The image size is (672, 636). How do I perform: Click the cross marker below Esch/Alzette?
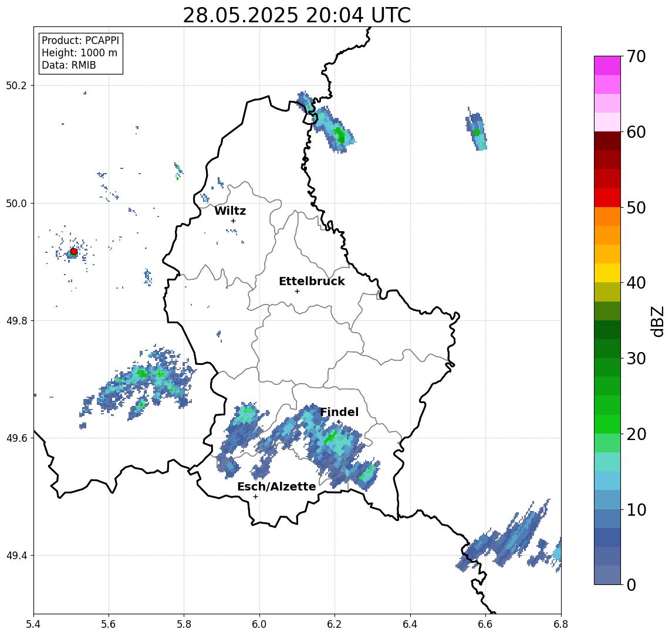coord(255,497)
